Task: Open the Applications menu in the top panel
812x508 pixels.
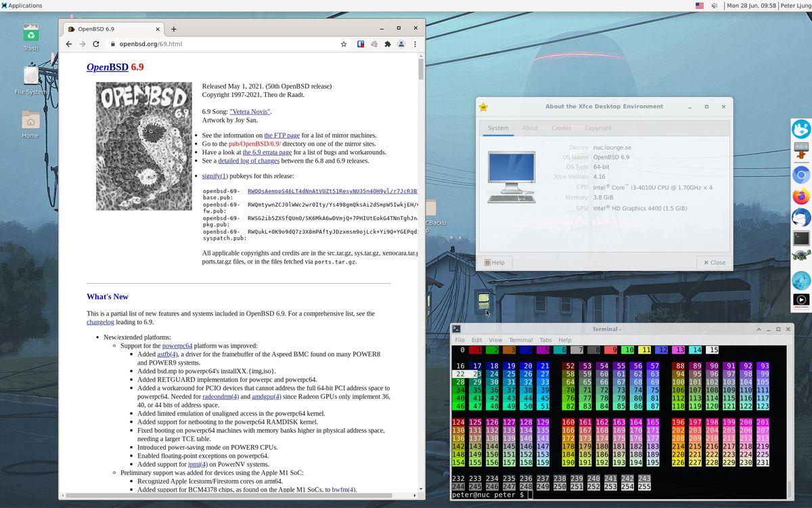Action: point(22,5)
